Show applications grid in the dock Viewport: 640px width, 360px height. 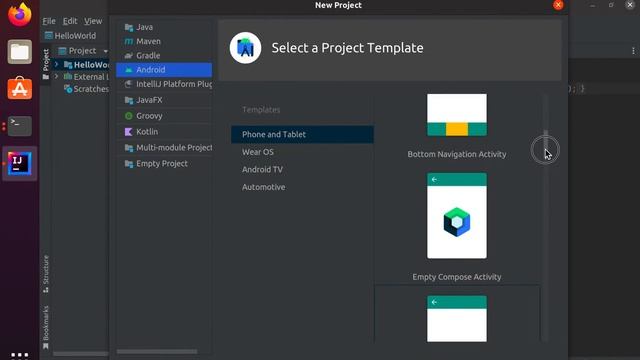click(20, 355)
